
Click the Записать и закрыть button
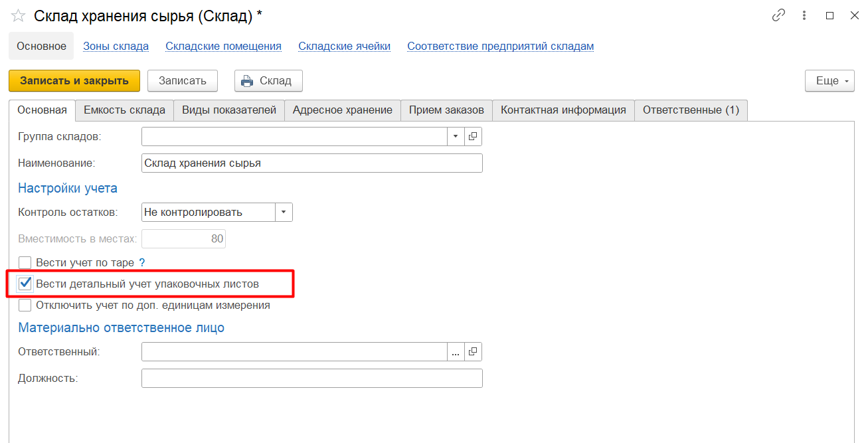point(74,81)
